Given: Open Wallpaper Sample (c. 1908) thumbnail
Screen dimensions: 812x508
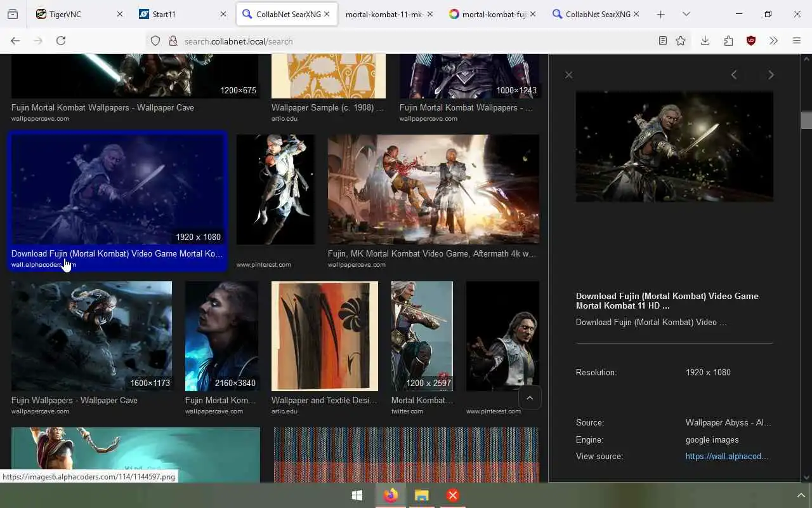Looking at the screenshot, I should pyautogui.click(x=329, y=76).
